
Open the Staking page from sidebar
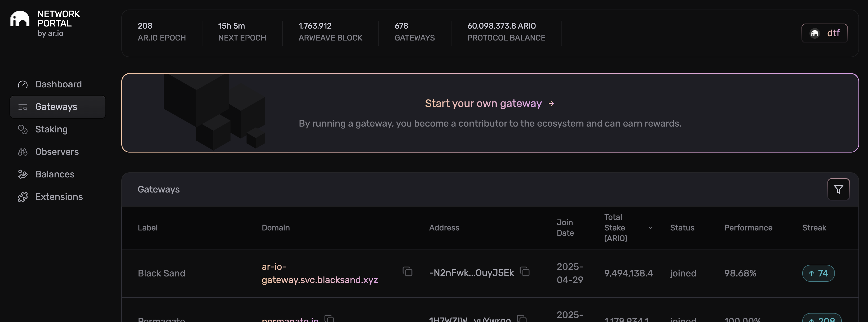tap(51, 129)
